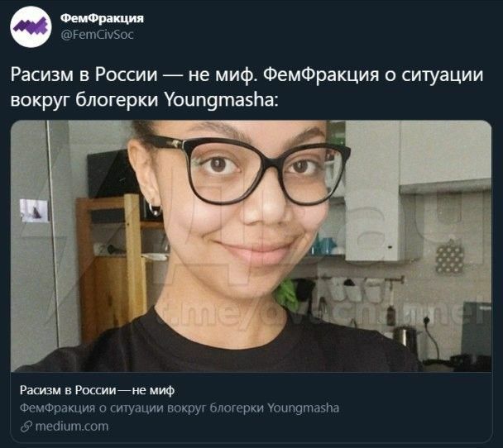Click the purple zigzag logo in avatar

[x=31, y=27]
